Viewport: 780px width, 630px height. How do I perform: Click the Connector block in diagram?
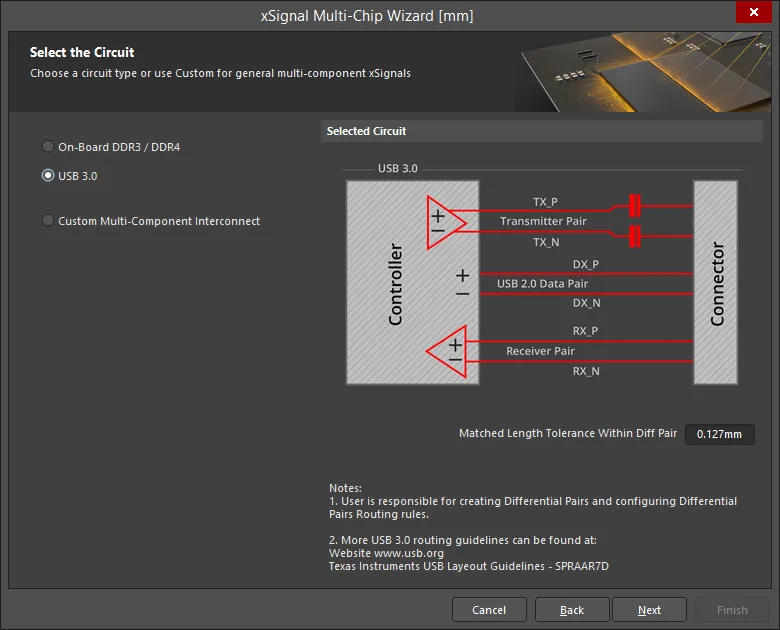click(x=715, y=282)
